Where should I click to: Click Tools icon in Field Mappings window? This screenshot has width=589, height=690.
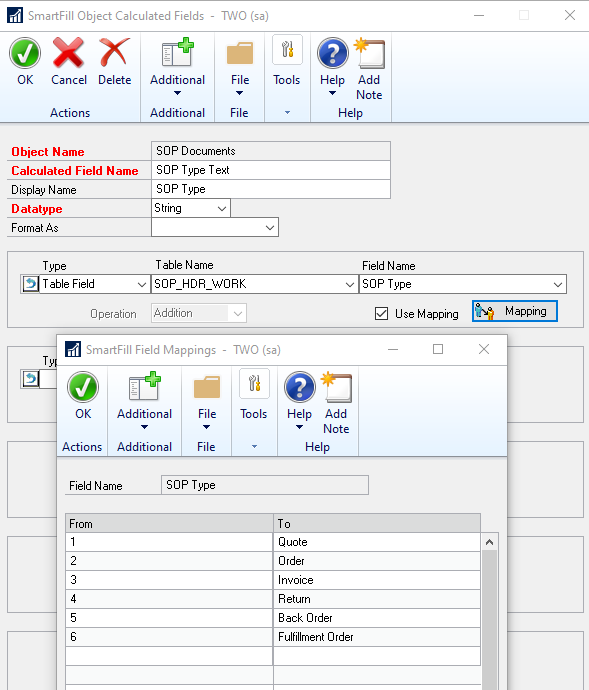coord(254,383)
